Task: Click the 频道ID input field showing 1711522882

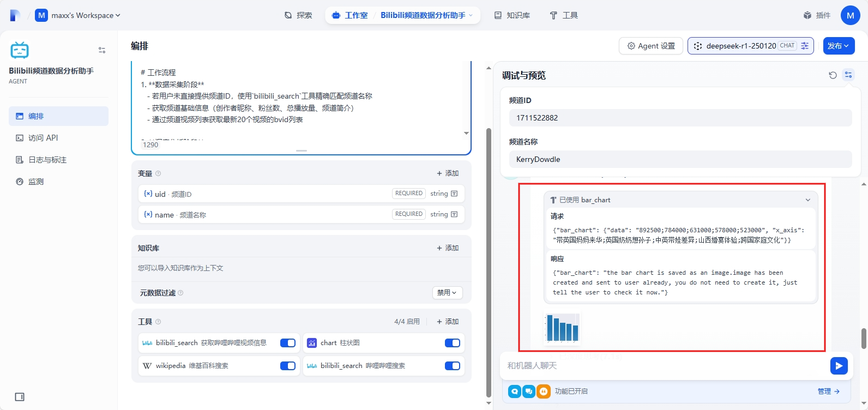Action: (x=680, y=118)
